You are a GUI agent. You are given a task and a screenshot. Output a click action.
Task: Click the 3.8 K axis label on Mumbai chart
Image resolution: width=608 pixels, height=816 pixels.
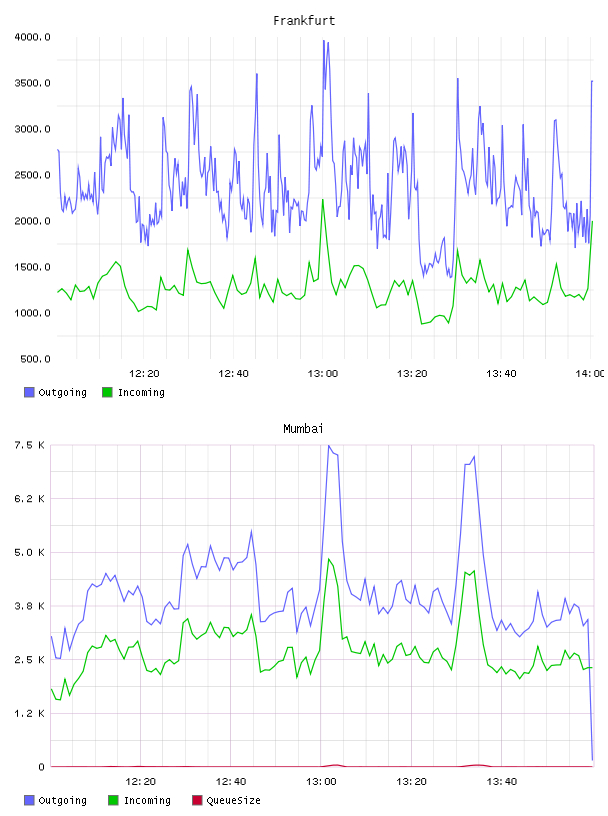pos(29,606)
